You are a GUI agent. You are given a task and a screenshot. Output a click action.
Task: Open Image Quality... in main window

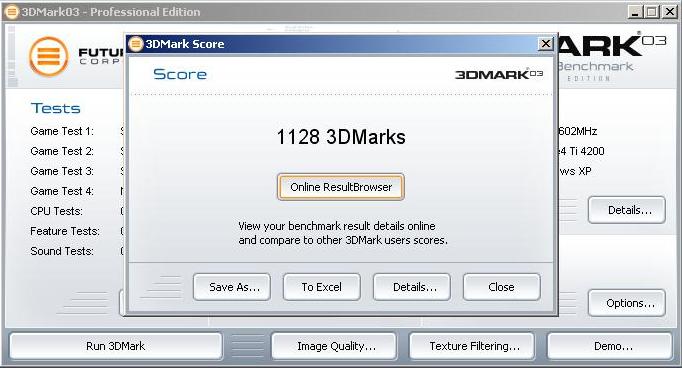(x=334, y=346)
